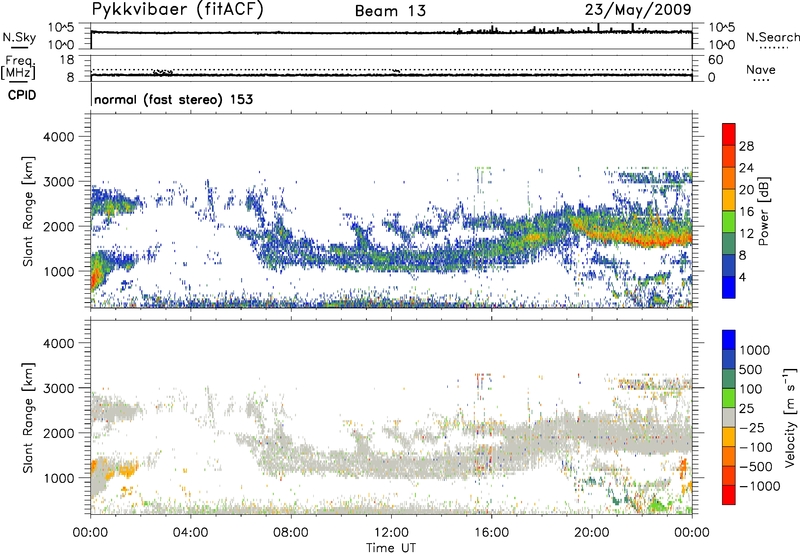The width and height of the screenshot is (800, 554).
Task: Click the "Beam 13" heading
Action: [390, 11]
